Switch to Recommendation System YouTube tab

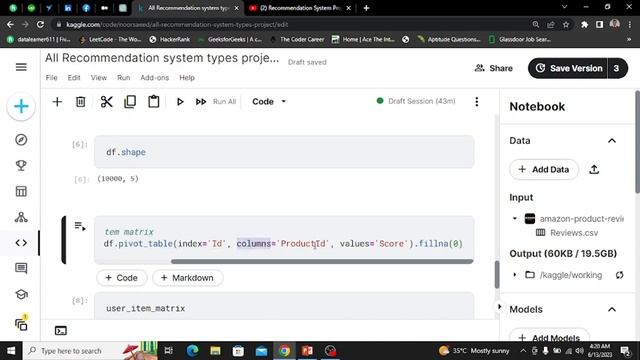coord(300,8)
